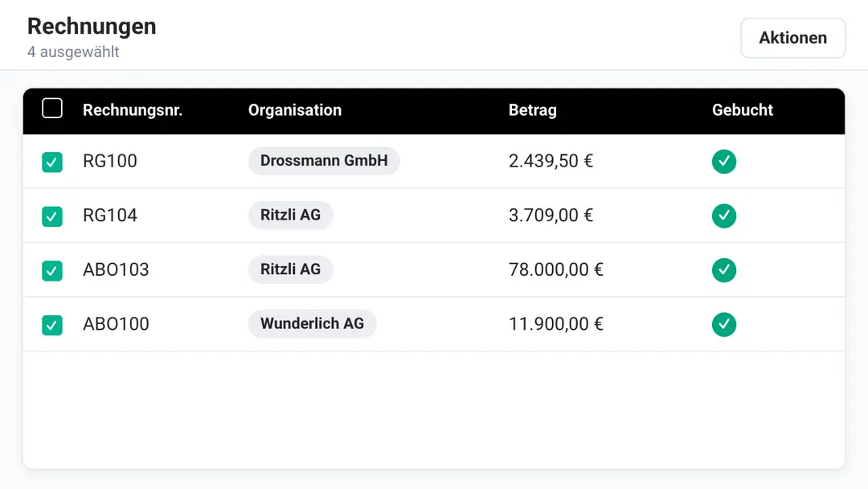Deselect the ABO100 invoice row checkbox
Image resolution: width=868 pixels, height=489 pixels.
coord(52,325)
